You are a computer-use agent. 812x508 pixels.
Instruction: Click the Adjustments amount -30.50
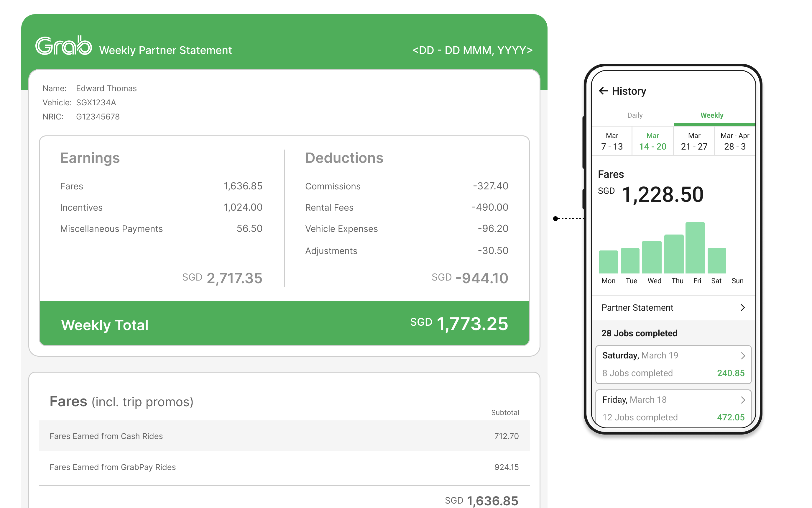pos(493,251)
